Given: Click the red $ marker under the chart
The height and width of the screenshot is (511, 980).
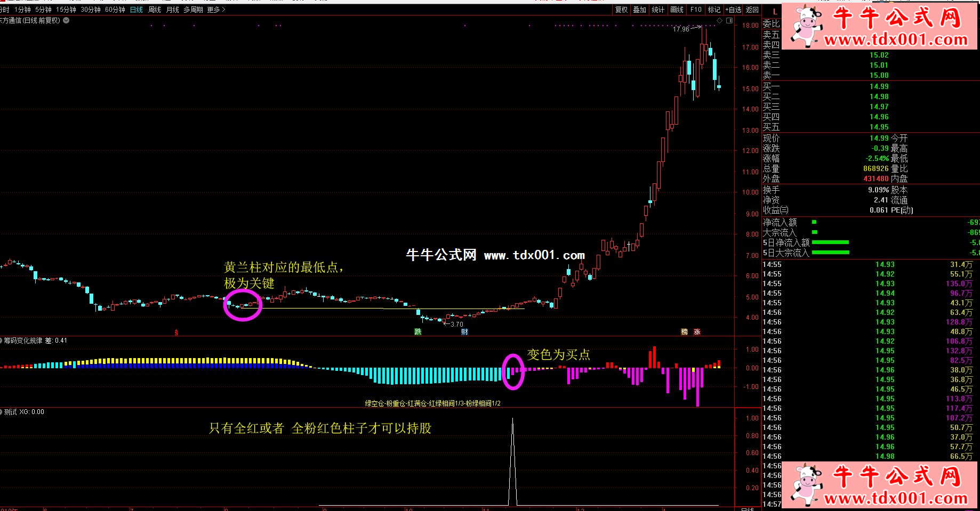Looking at the screenshot, I should tap(176, 332).
